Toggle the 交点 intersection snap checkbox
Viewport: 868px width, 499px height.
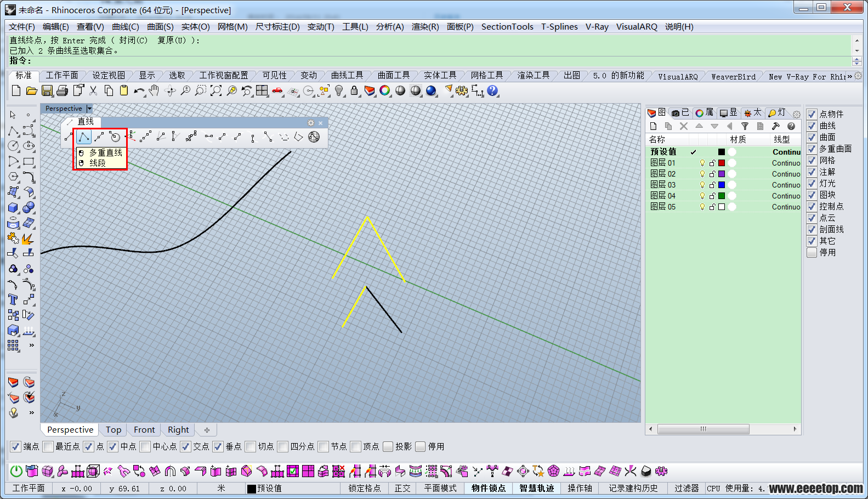(185, 446)
